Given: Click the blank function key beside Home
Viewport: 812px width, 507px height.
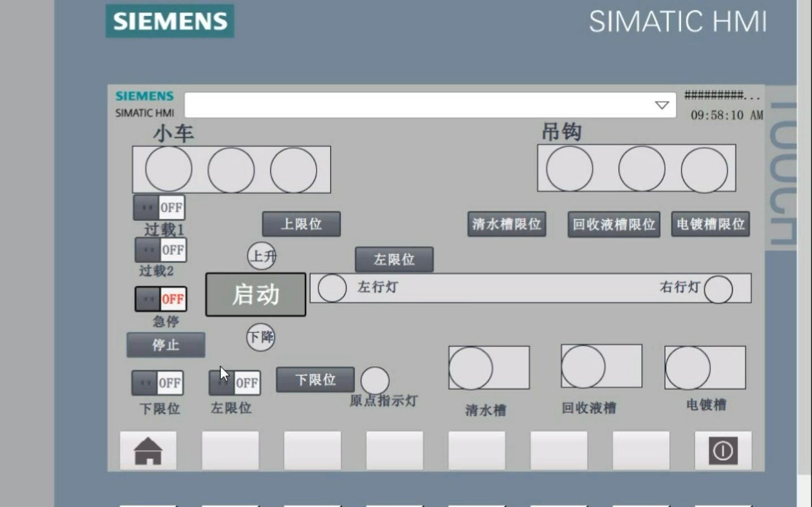Looking at the screenshot, I should coord(230,450).
